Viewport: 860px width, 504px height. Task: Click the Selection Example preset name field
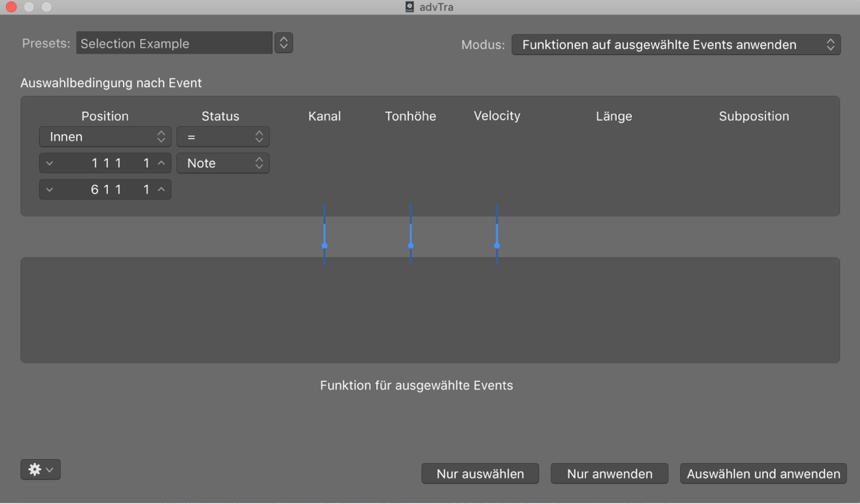click(x=174, y=43)
